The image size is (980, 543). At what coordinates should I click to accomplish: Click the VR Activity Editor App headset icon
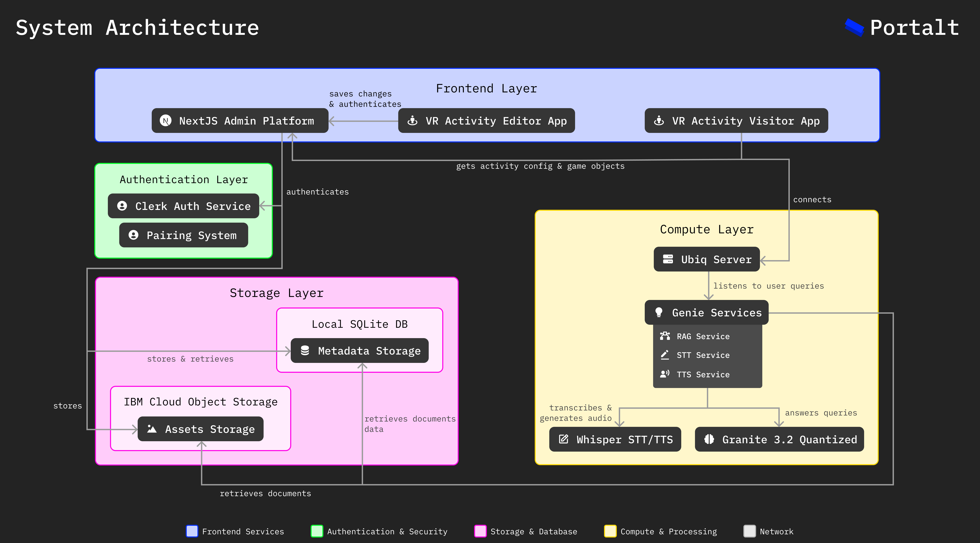(412, 121)
